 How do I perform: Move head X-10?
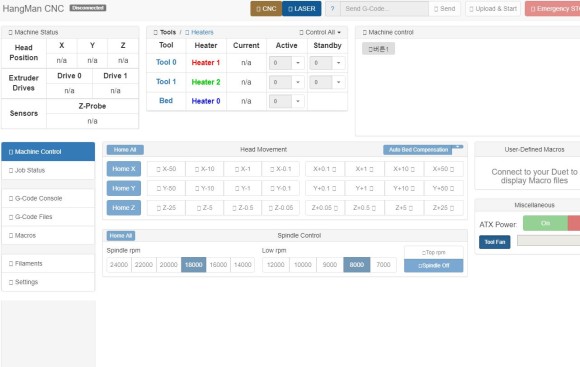pyautogui.click(x=205, y=169)
